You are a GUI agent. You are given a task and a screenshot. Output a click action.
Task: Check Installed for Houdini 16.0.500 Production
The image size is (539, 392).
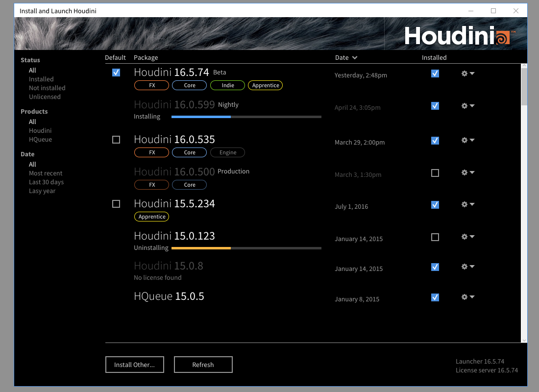pyautogui.click(x=435, y=173)
